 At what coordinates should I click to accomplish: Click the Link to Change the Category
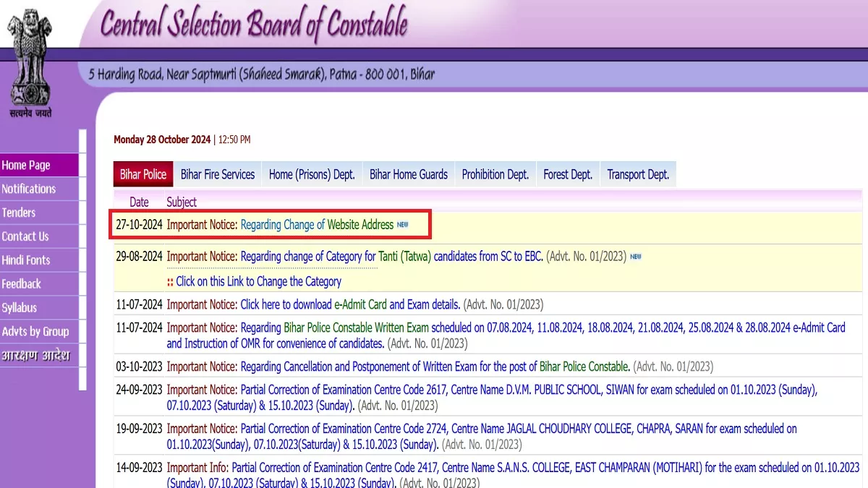click(x=258, y=281)
